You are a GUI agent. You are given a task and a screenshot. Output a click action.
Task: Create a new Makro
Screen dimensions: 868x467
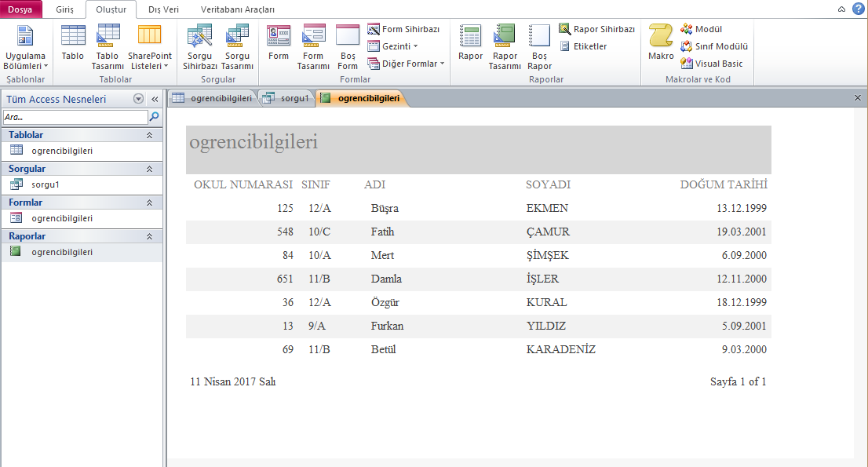pos(661,44)
